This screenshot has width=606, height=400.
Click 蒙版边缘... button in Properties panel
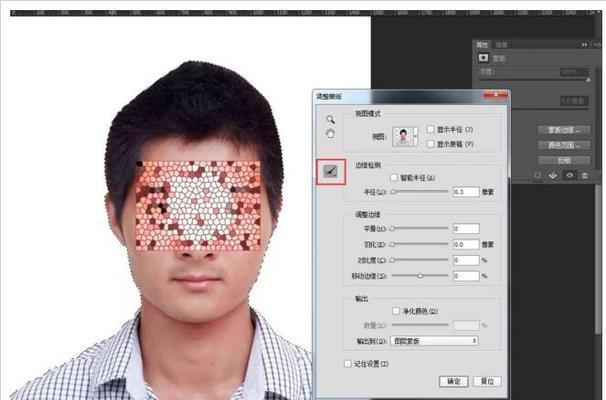click(x=564, y=130)
